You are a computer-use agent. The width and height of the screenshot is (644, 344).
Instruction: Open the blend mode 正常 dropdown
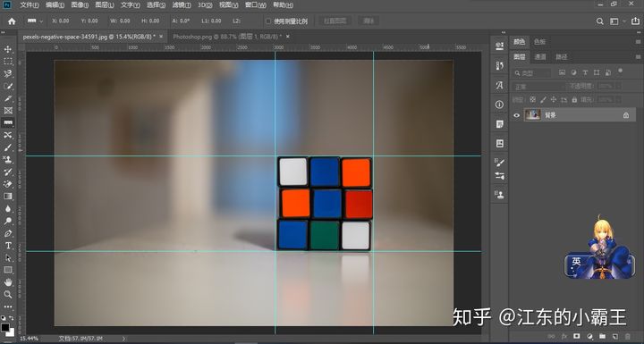click(538, 87)
